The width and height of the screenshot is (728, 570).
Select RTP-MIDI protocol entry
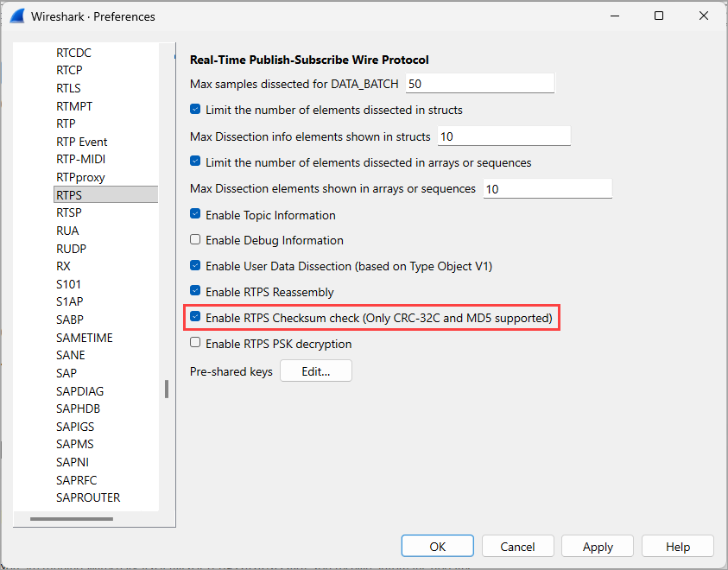point(81,159)
